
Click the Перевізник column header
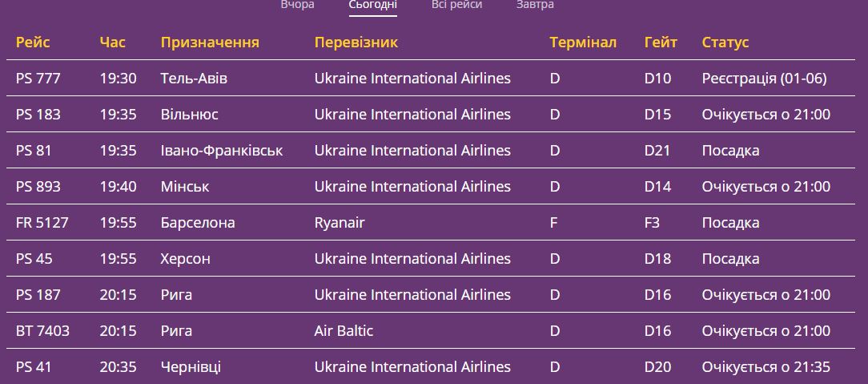click(356, 42)
